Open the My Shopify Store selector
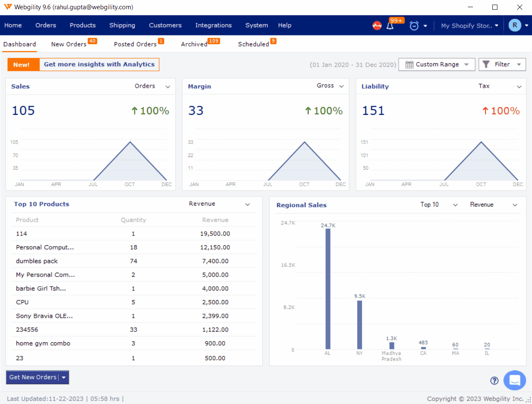Screen dimensions: 532x404 [469, 26]
